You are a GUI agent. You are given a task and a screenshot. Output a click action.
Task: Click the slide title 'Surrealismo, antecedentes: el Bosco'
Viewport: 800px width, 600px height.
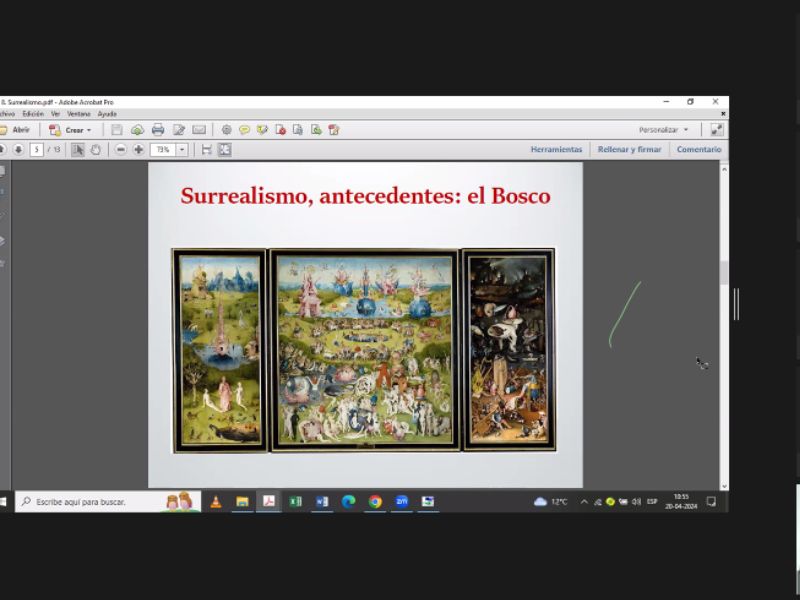365,196
